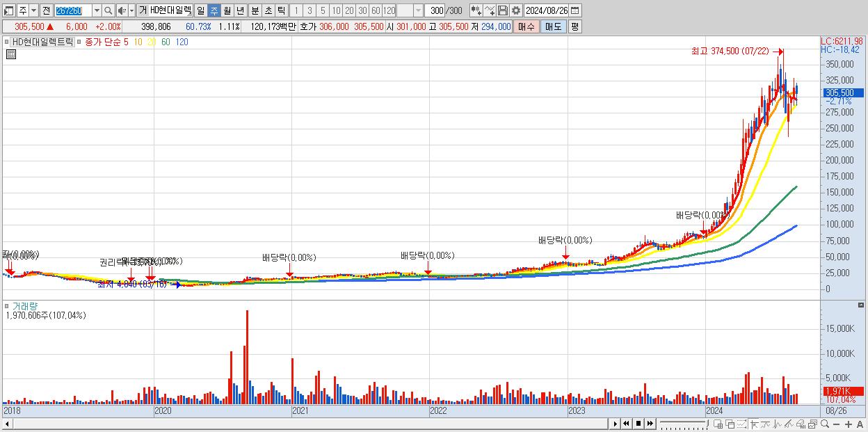Click the stock code input field 267260
The height and width of the screenshot is (432, 868).
pyautogui.click(x=72, y=10)
